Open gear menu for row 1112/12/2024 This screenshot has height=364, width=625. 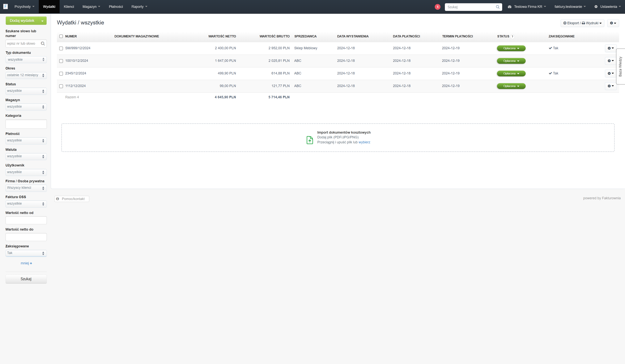pyautogui.click(x=611, y=86)
